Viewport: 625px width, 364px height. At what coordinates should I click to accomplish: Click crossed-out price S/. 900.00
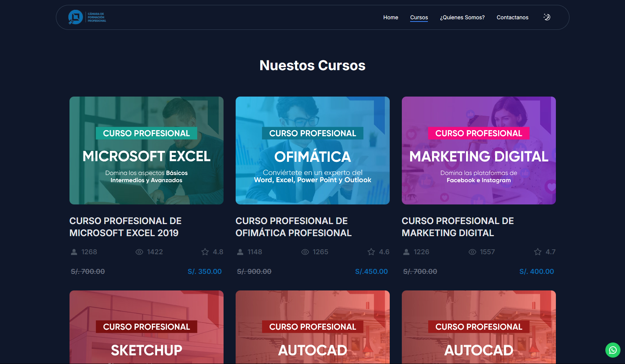pos(254,272)
